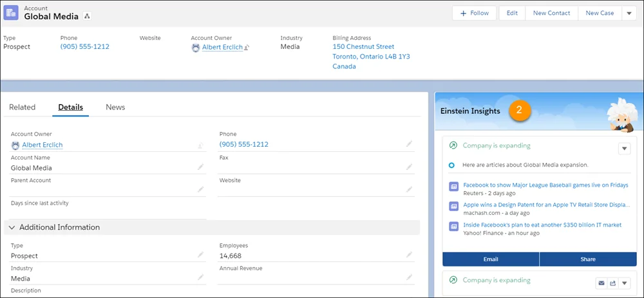Edit the Industry field via pencil icon

coord(200,277)
